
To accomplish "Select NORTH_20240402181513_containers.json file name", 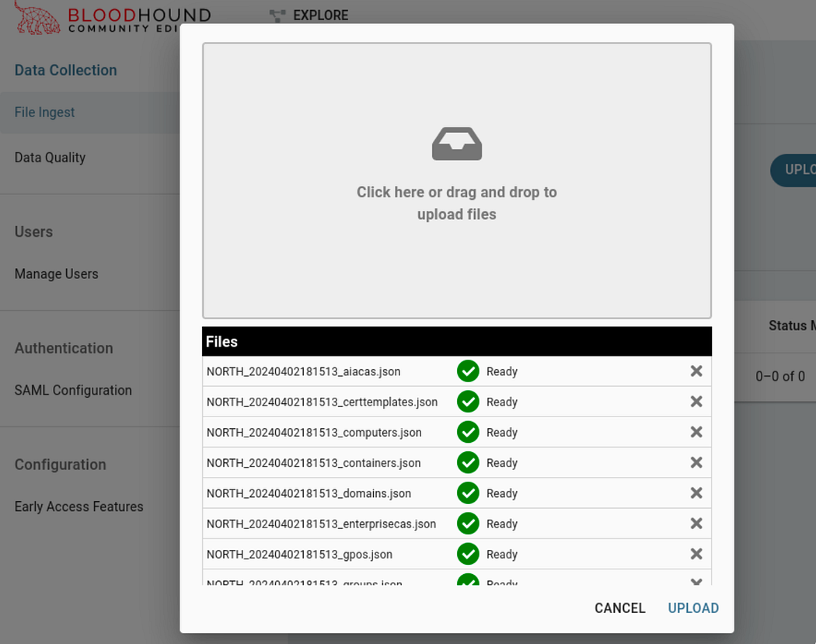I will (313, 463).
